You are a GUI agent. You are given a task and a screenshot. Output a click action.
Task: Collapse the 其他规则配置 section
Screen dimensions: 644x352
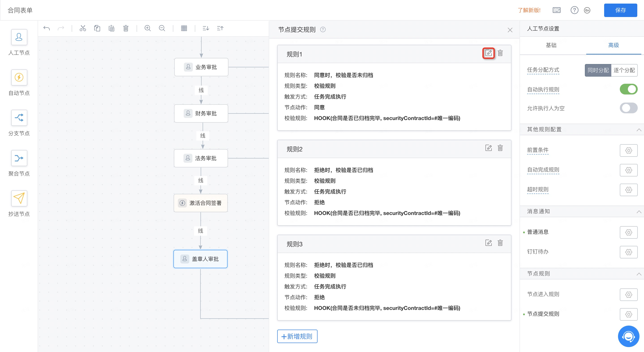pos(639,129)
